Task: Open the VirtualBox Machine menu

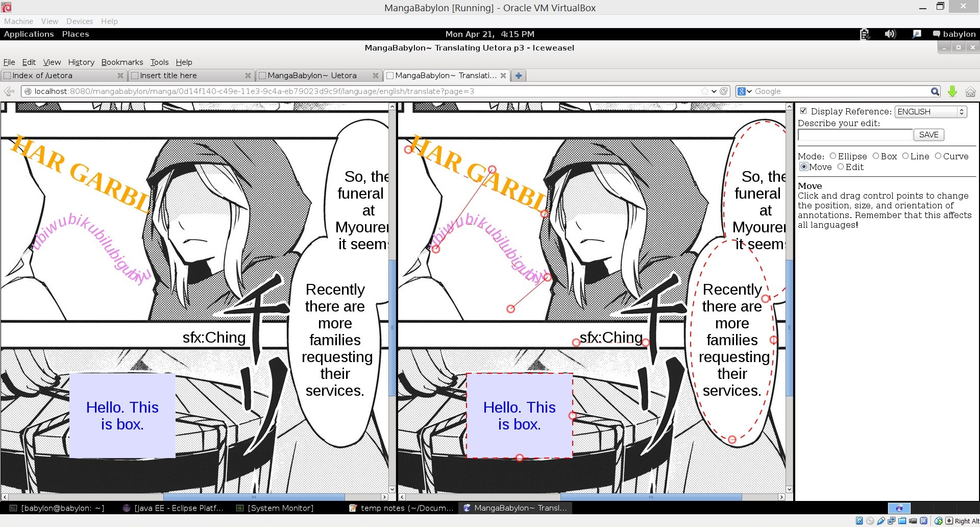Action: pos(18,21)
